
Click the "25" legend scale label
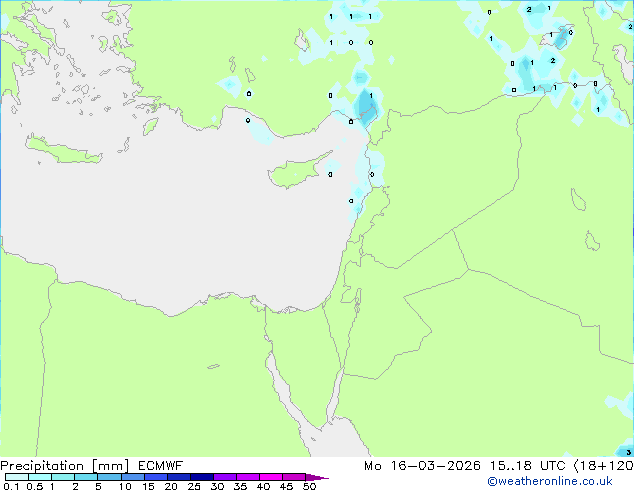coord(194,486)
